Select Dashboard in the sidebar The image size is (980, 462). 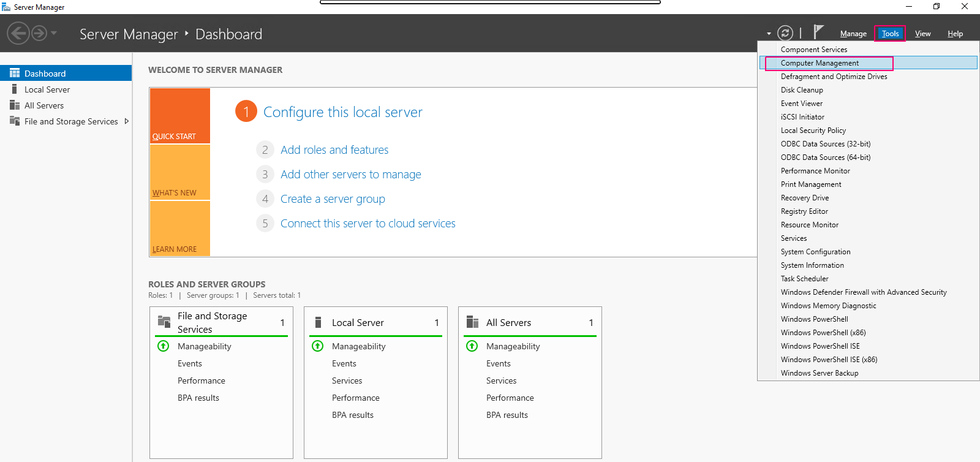[x=66, y=73]
